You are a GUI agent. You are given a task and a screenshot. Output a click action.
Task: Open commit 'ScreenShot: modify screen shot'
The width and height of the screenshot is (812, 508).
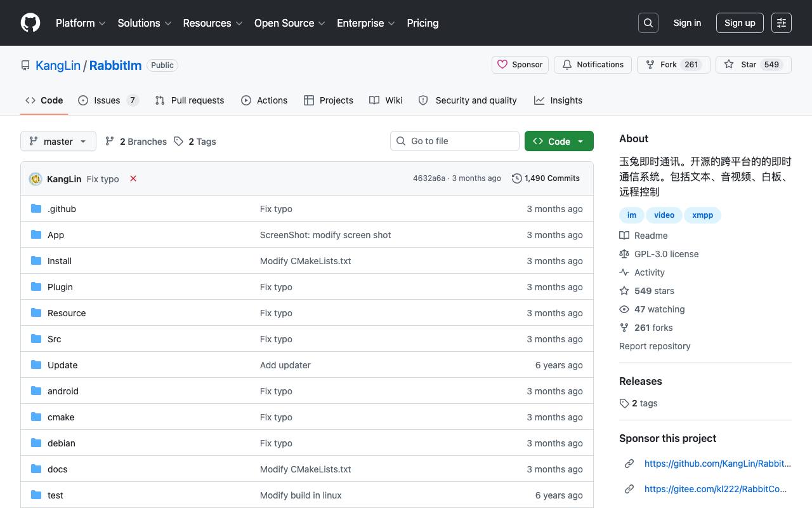[325, 235]
